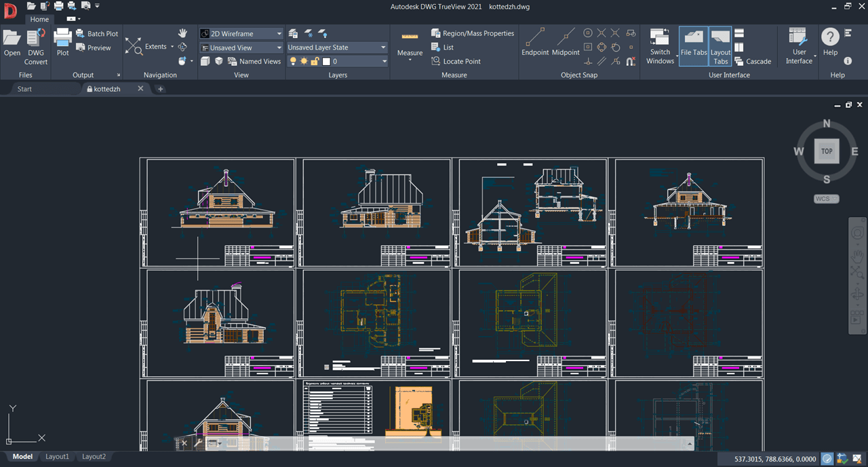The width and height of the screenshot is (868, 467).
Task: Toggle Tile Horizontally window layout icon
Action: coord(739,33)
